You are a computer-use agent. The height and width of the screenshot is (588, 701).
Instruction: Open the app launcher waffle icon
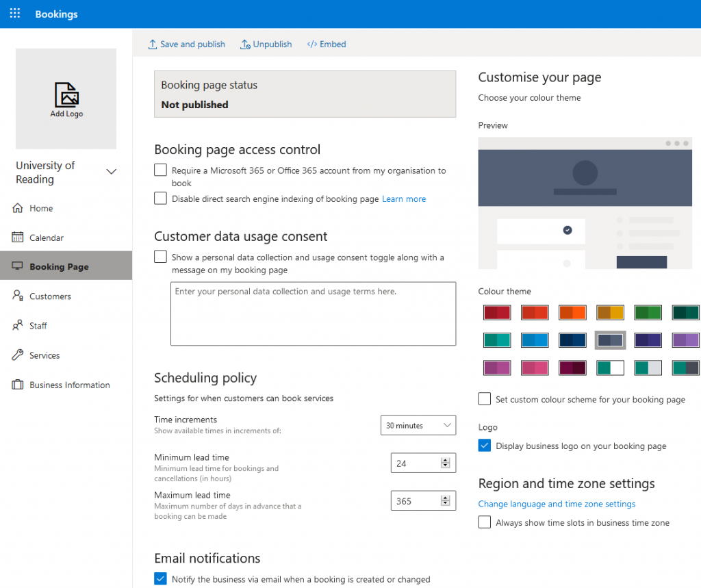15,14
